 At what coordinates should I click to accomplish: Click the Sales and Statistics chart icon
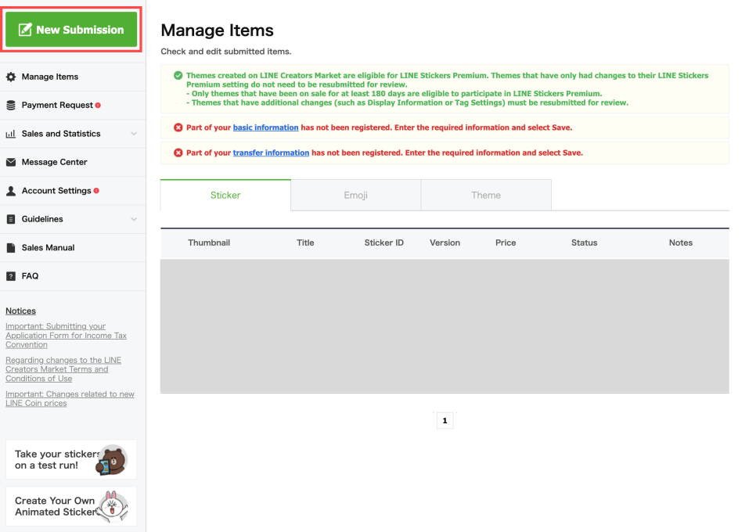pyautogui.click(x=11, y=134)
